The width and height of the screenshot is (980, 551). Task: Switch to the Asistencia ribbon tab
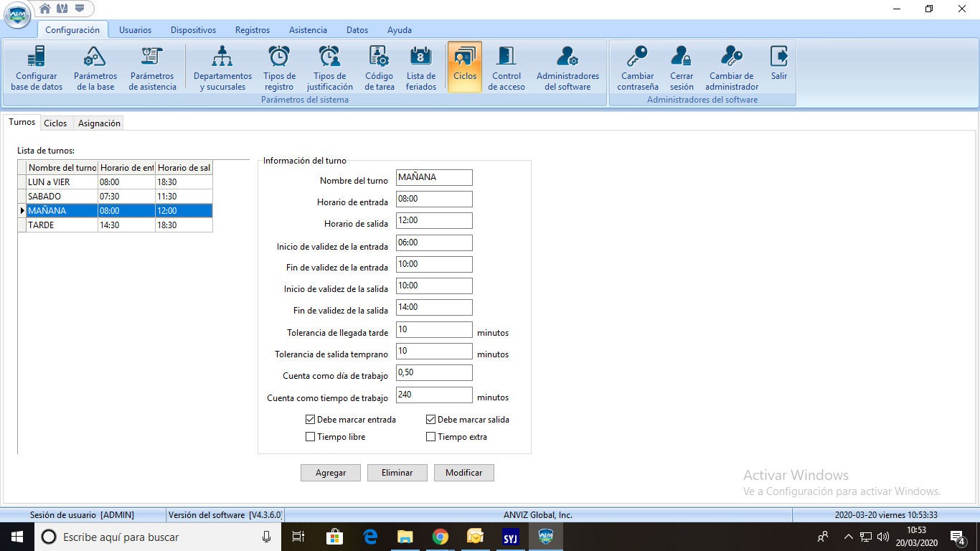(x=308, y=30)
